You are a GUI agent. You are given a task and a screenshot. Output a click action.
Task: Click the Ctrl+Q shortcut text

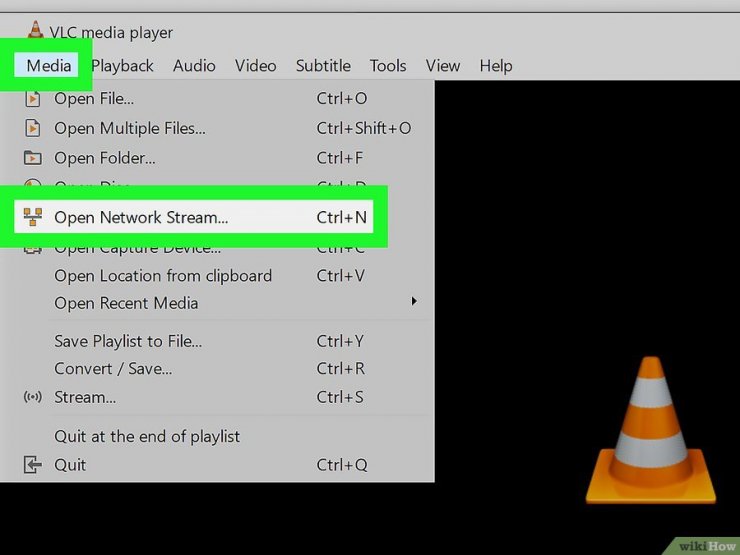342,465
